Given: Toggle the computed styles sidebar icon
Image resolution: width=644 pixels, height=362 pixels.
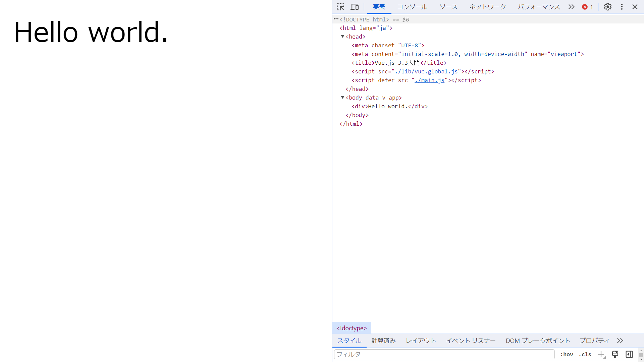Looking at the screenshot, I should point(629,354).
